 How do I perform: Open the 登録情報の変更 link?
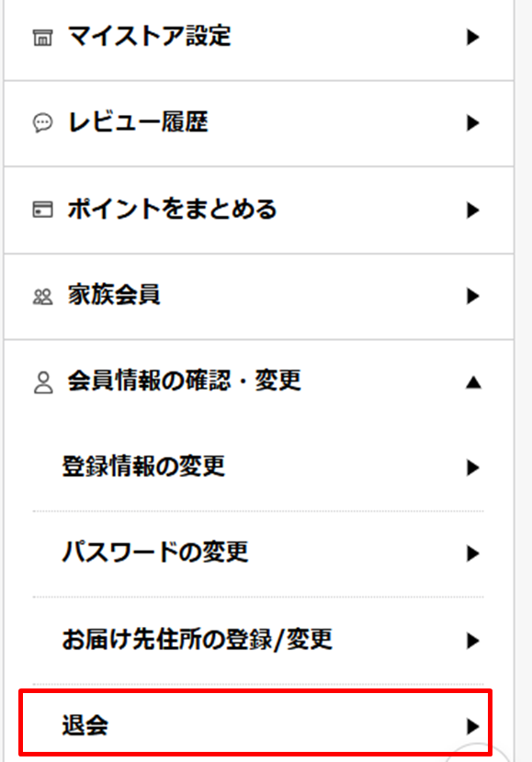[258, 467]
